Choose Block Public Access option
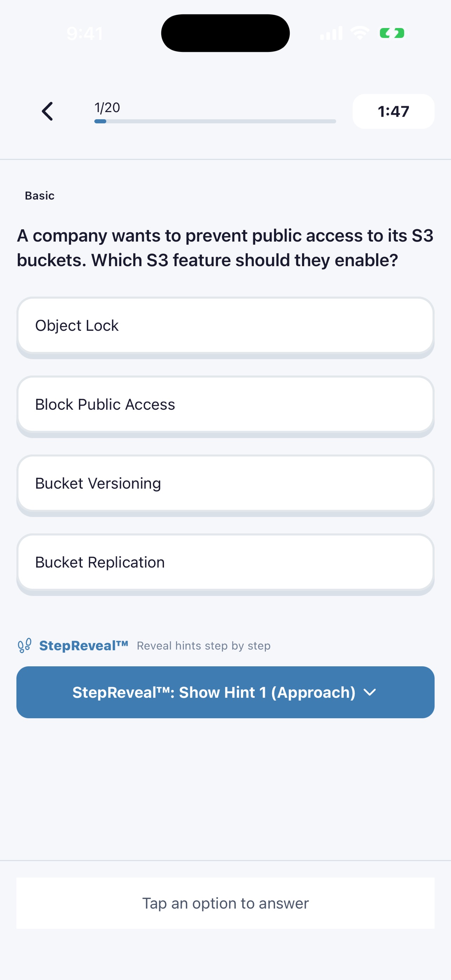The image size is (451, 980). [x=226, y=404]
